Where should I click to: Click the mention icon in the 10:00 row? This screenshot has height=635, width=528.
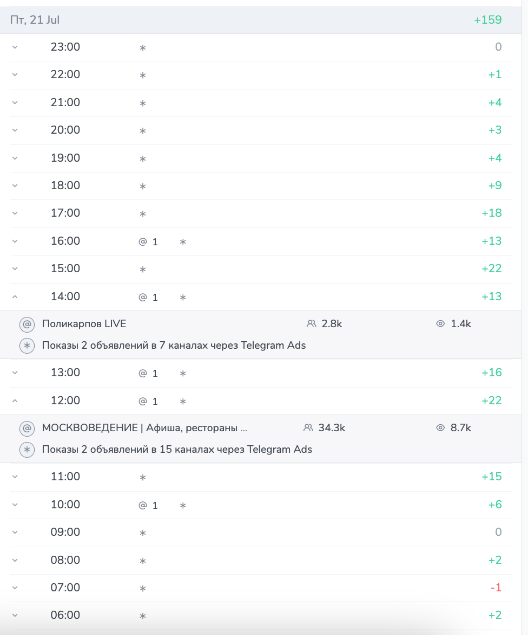143,505
